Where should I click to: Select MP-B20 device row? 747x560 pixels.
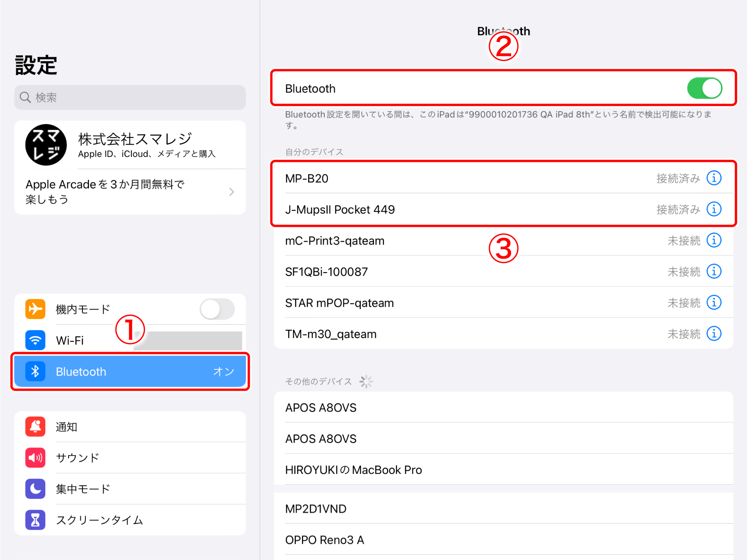click(503, 178)
